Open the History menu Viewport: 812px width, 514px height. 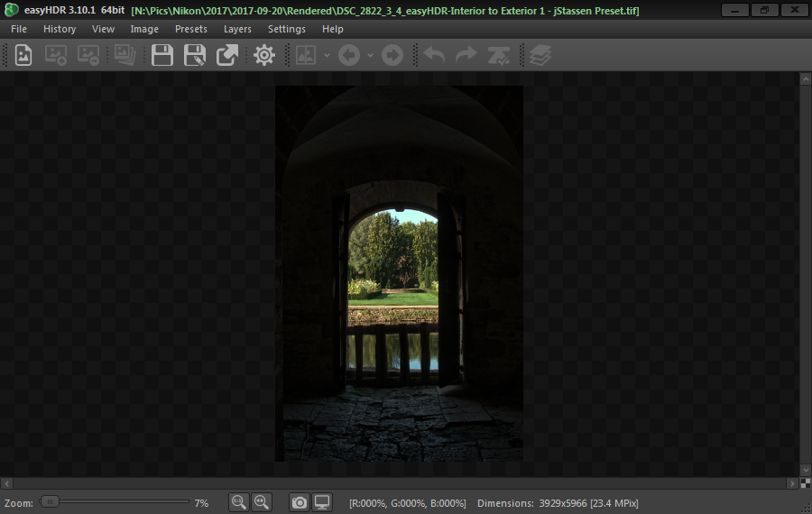pos(60,29)
